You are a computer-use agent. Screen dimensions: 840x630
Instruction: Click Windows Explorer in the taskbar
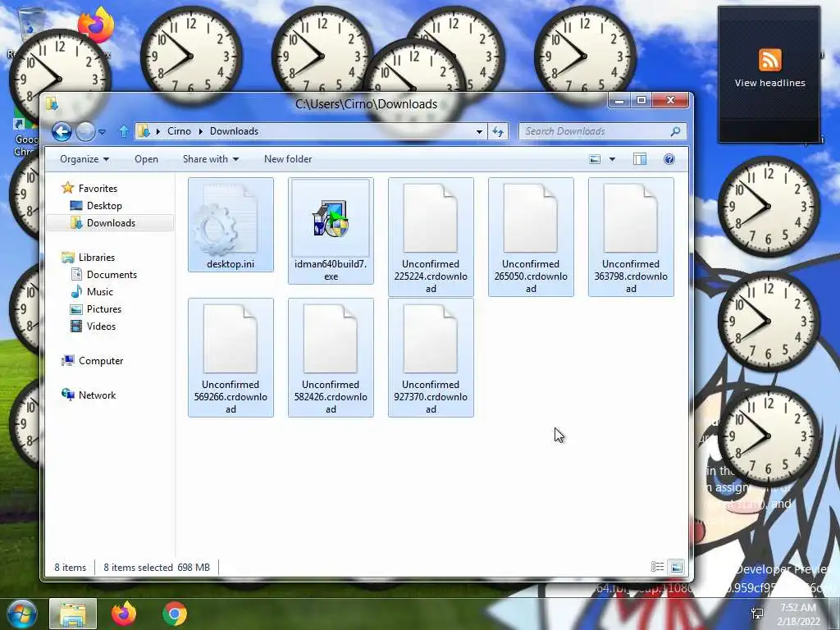[x=73, y=614]
